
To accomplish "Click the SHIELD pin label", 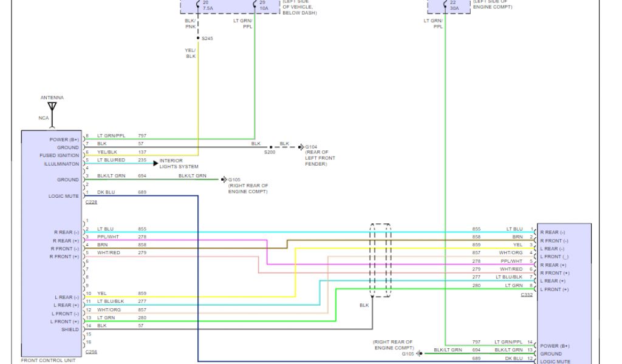I will pyautogui.click(x=70, y=329).
